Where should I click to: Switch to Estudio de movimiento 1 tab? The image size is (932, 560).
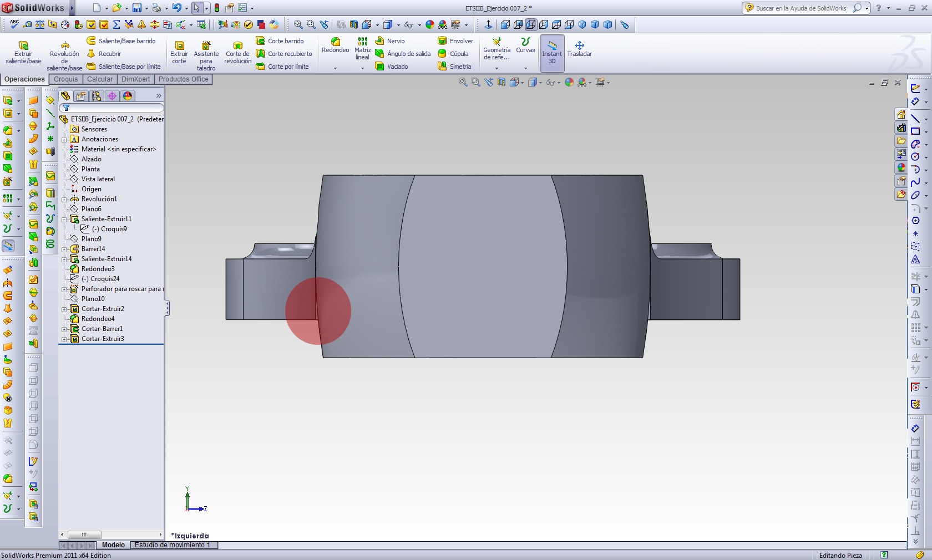tap(173, 545)
